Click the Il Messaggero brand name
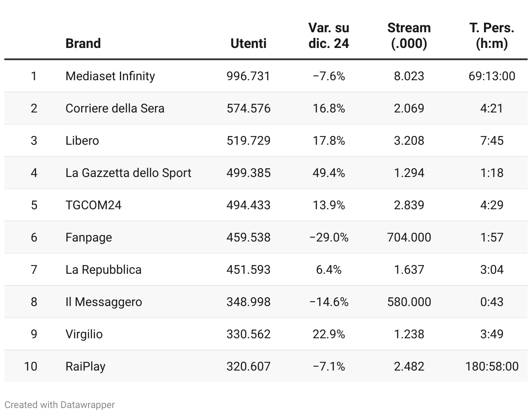 104,302
